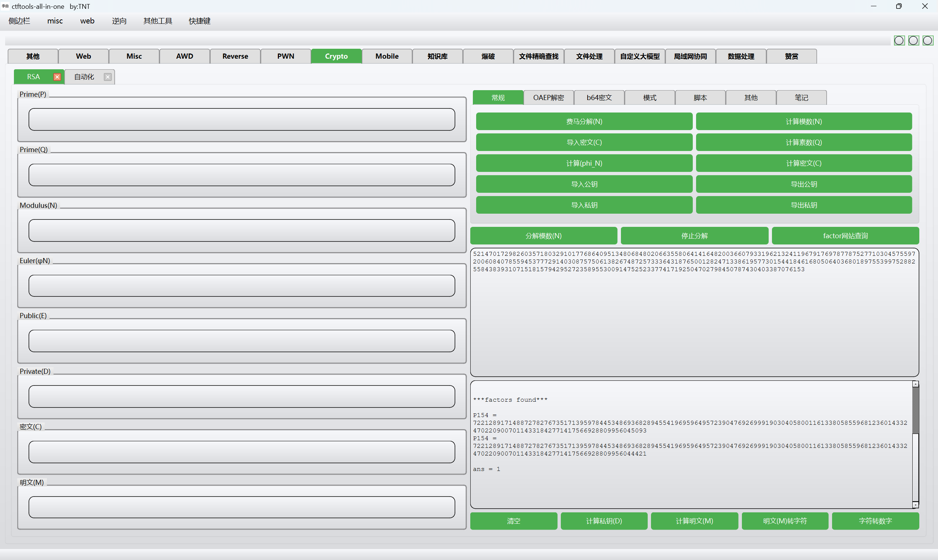
Task: Click the output log scrollbar down arrow
Action: (x=915, y=505)
